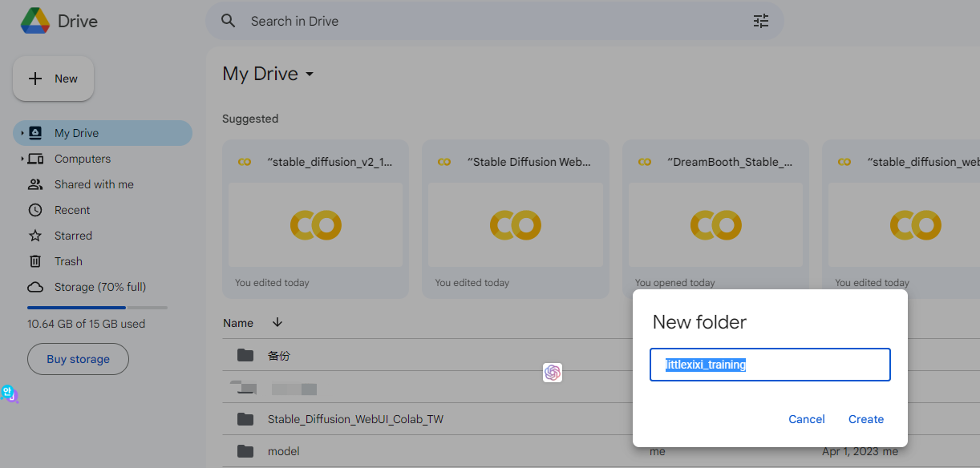Click folder icon of Stable_Diffusion_WebUI_Colab_TW row

(245, 419)
